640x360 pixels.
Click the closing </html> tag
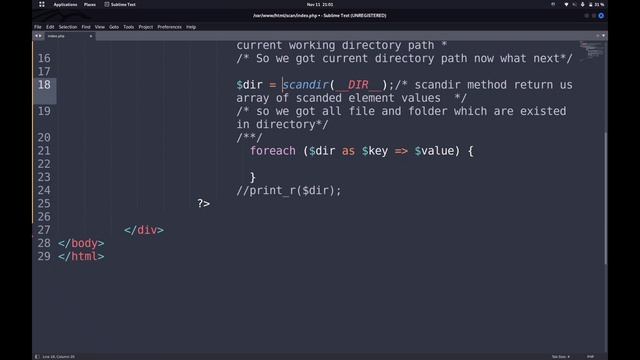coord(81,256)
